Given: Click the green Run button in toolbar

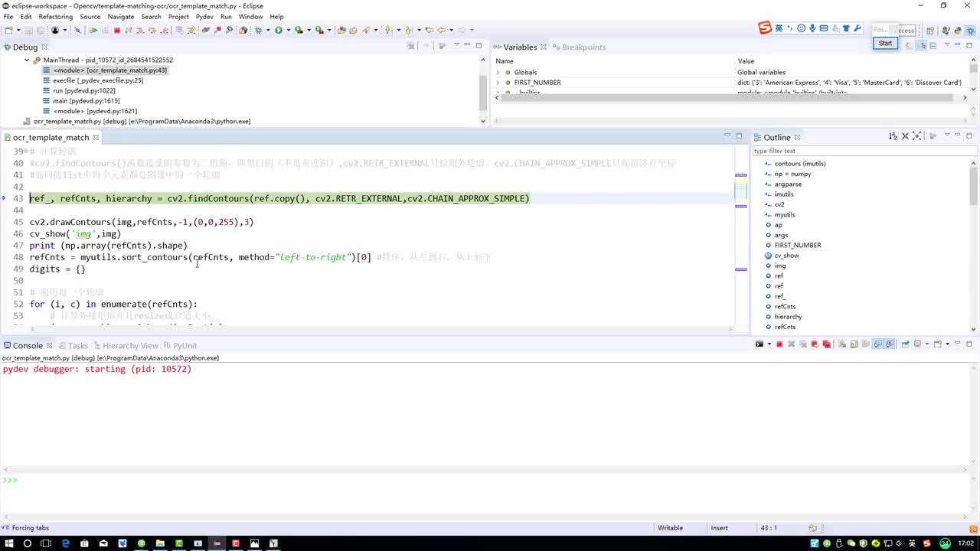Looking at the screenshot, I should [x=278, y=31].
